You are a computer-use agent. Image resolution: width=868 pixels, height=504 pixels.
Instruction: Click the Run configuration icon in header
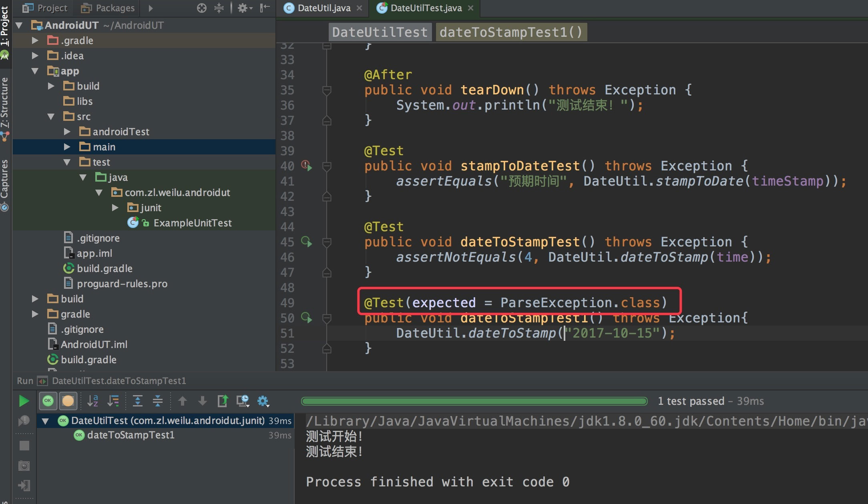coord(42,381)
